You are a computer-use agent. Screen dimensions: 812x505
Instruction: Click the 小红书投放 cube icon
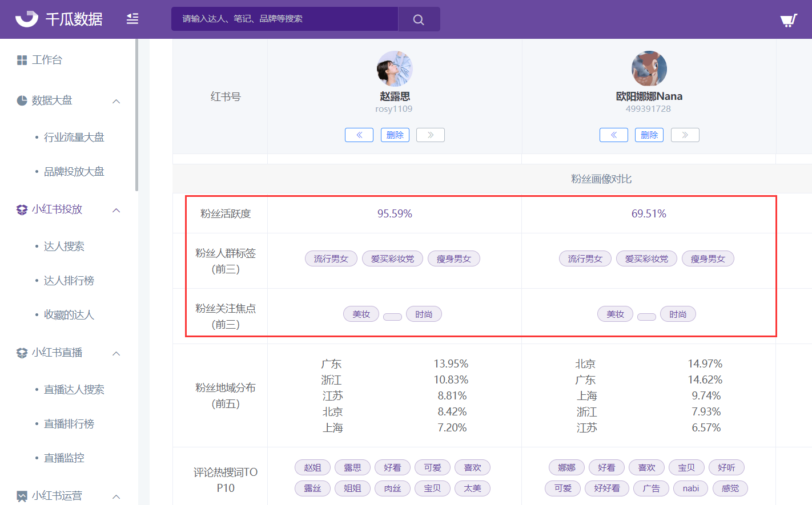click(22, 209)
